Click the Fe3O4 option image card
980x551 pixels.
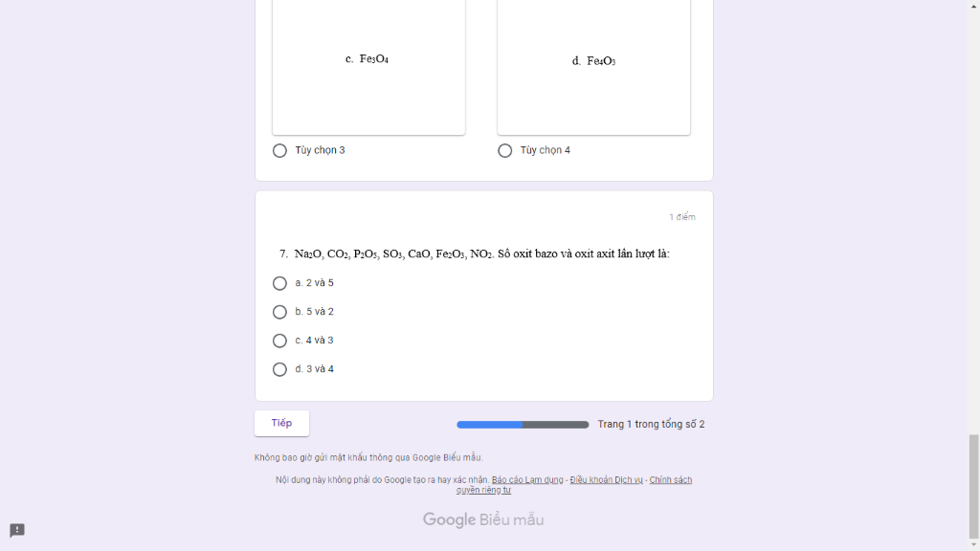[x=368, y=67]
